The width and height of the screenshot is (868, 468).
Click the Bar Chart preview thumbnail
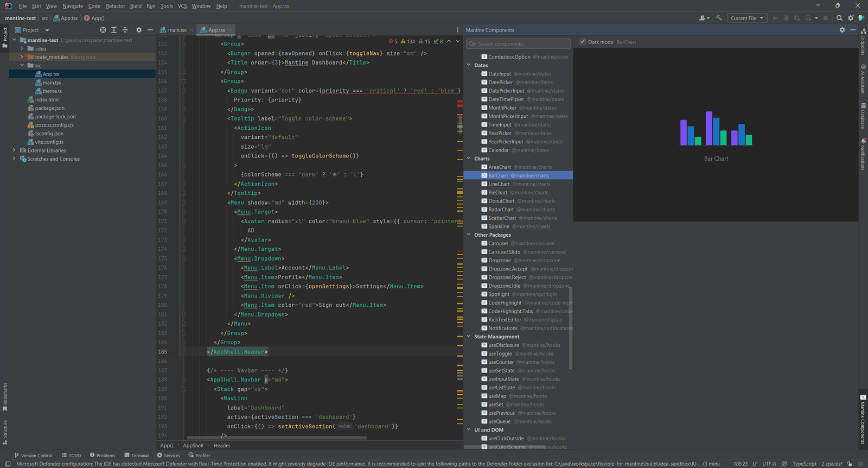[x=716, y=135]
